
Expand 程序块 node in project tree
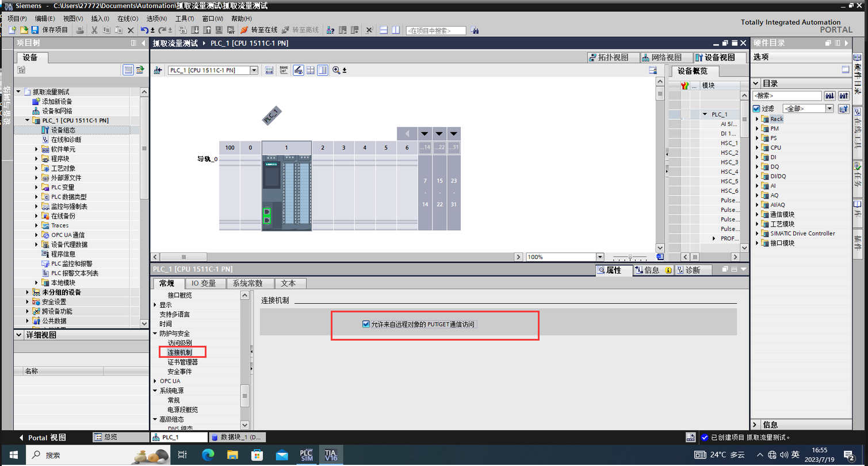[x=37, y=159]
